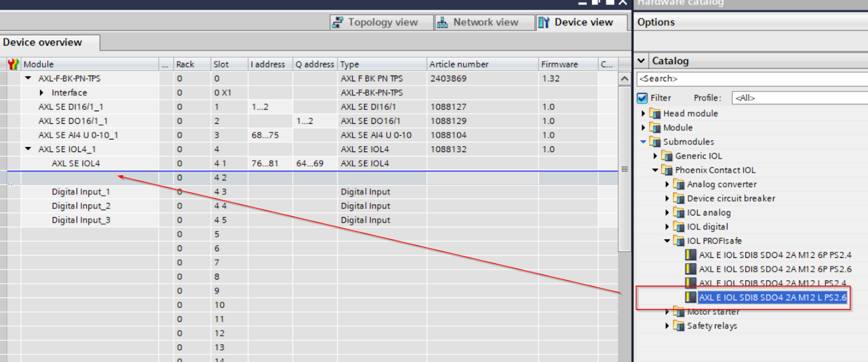Screen dimensions: 868x362
Task: Click the Analog converter folder icon
Action: (x=679, y=185)
